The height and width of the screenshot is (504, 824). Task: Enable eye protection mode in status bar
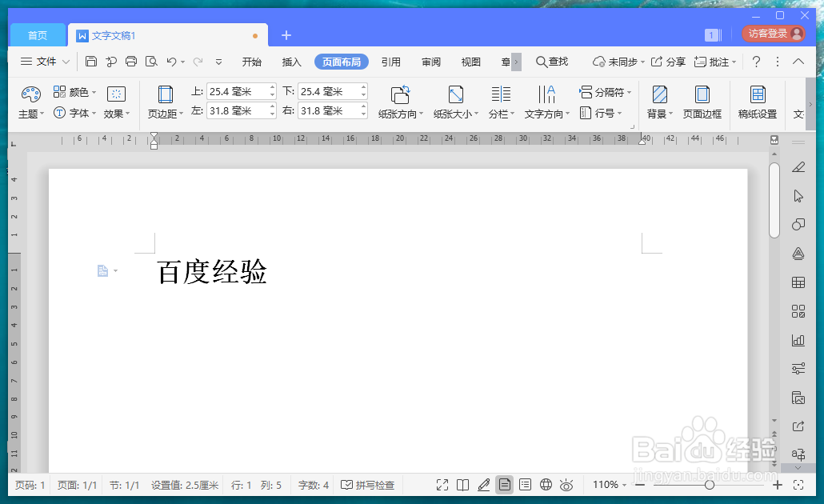[x=566, y=484]
